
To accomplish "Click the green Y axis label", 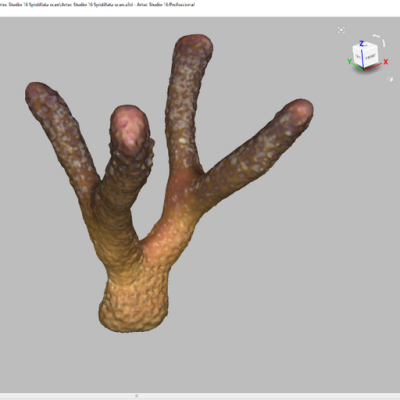I will pyautogui.click(x=350, y=62).
